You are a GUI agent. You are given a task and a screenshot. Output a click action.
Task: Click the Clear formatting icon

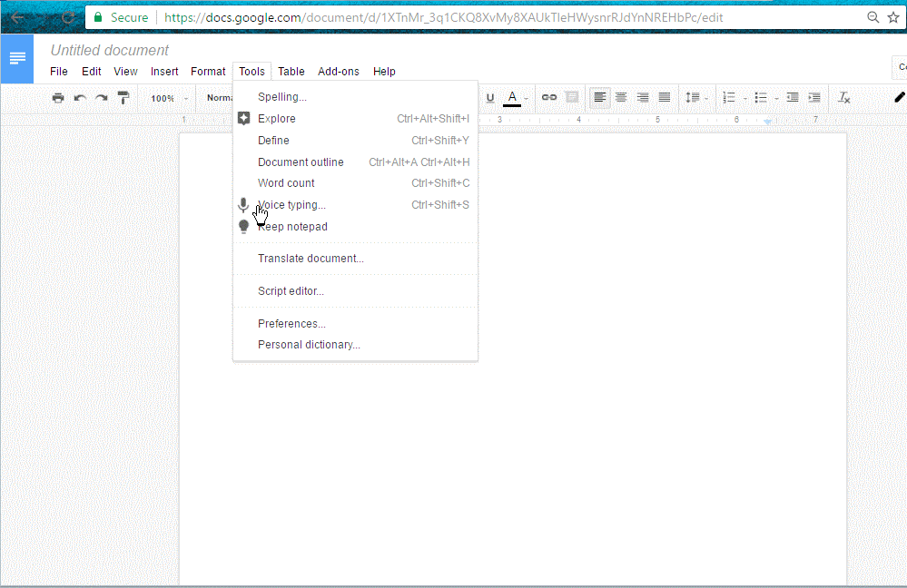(844, 98)
